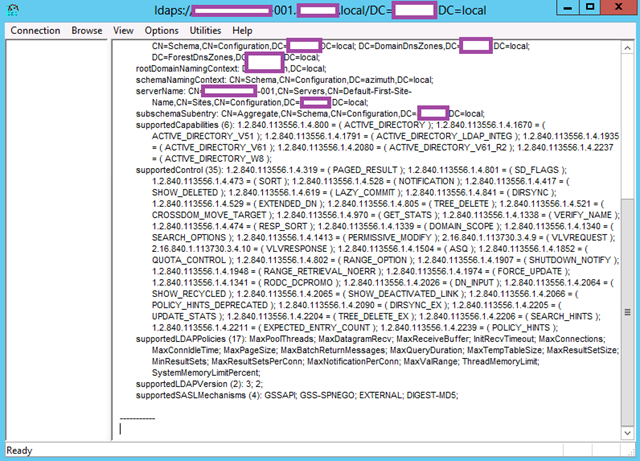The width and height of the screenshot is (640, 461).
Task: Click the 'PAGED_RESULT' control text
Action: pyautogui.click(x=365, y=170)
